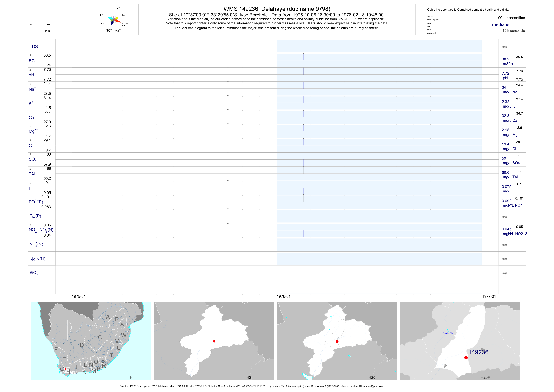Click the guideline colour scale bar

(x=425, y=25)
